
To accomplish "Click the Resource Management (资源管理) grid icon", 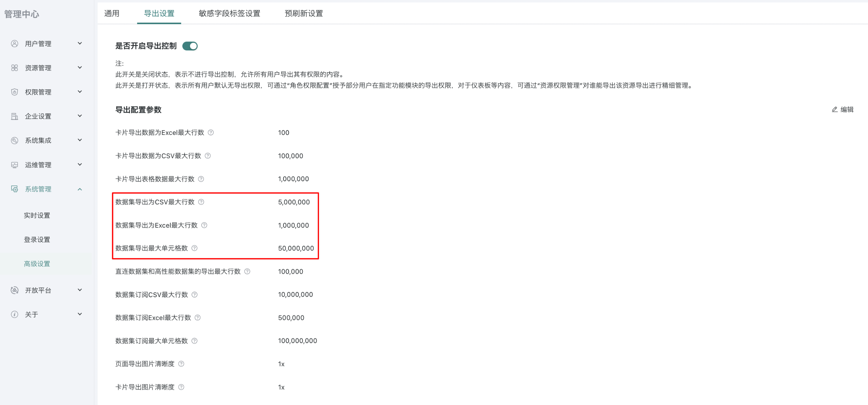I will (x=14, y=68).
